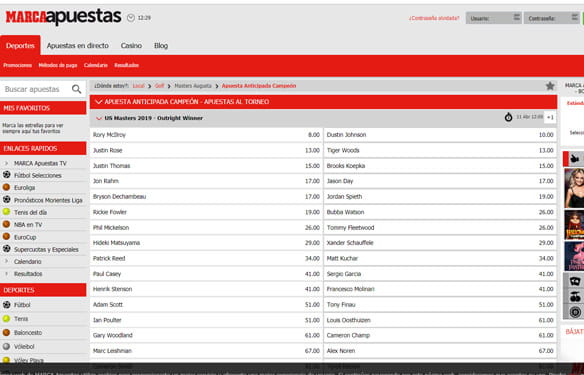Viewport: 584px width, 375px height.
Task: Open Calendario in the red menu bar
Action: 96,65
